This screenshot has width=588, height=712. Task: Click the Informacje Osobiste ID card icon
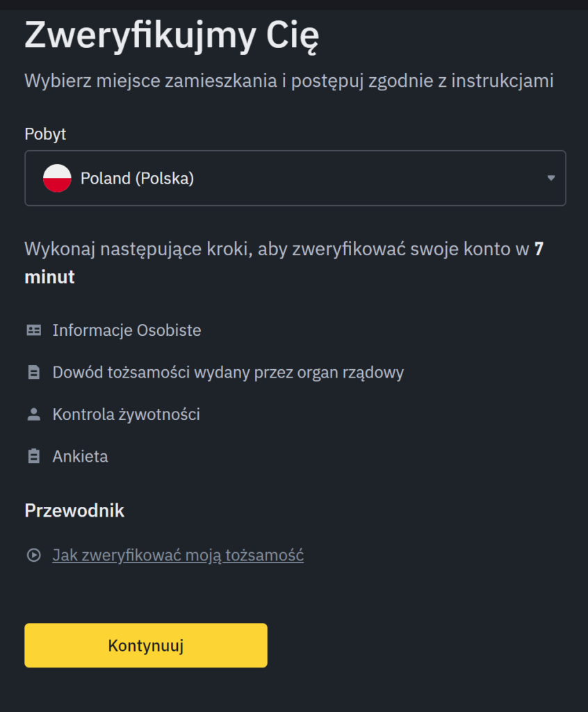tap(33, 330)
